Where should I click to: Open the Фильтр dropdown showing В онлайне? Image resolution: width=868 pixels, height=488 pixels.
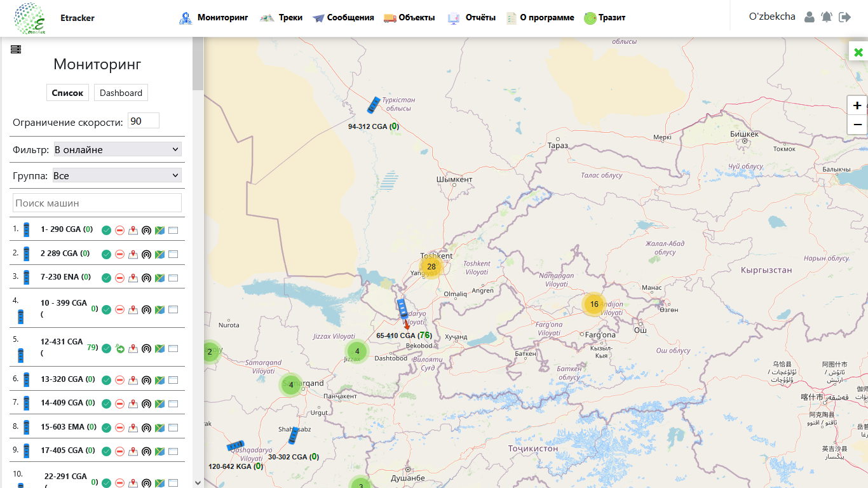tap(118, 149)
